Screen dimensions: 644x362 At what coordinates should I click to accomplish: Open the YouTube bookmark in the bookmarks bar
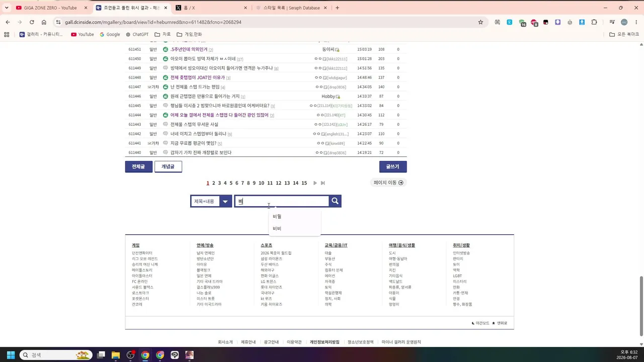83,34
